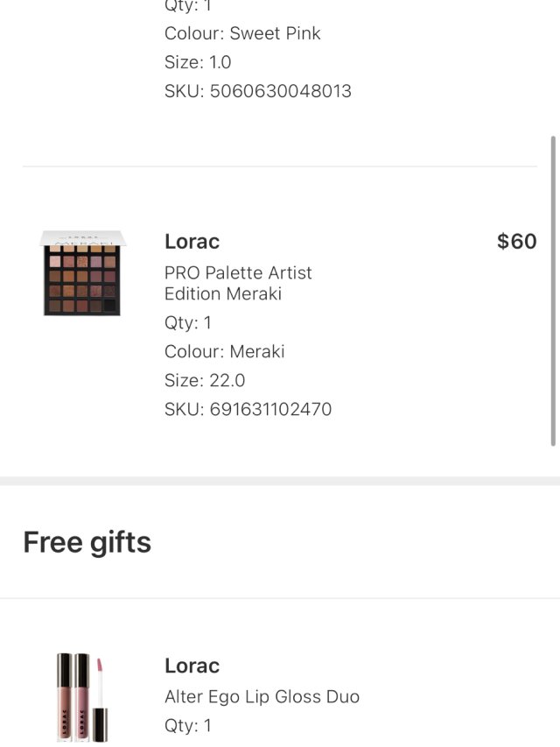
Task: Open the PRO Palette Artist Edition Meraki title
Action: (238, 283)
